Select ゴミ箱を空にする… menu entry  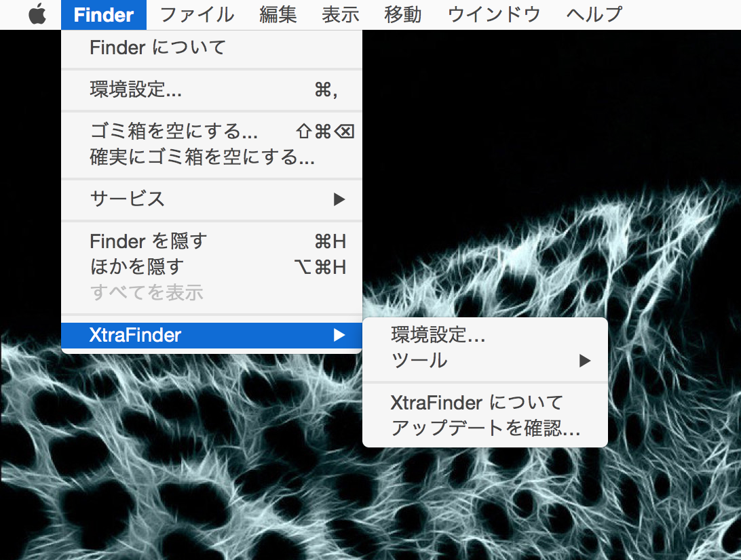(212, 132)
